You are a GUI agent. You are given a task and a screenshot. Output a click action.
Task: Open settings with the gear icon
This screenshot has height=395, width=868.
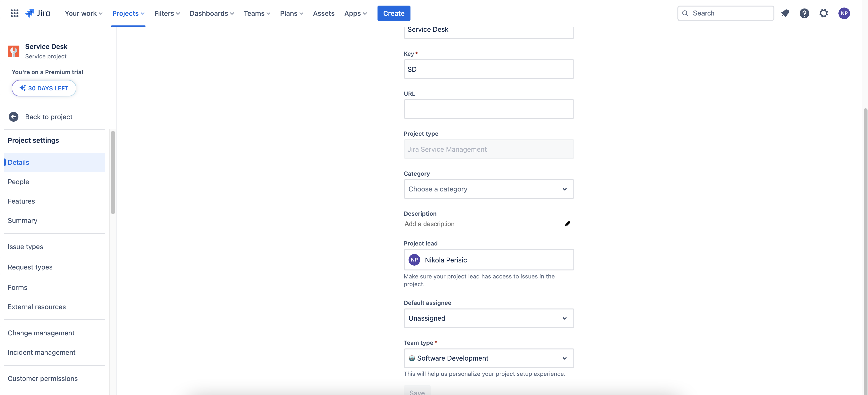[824, 13]
